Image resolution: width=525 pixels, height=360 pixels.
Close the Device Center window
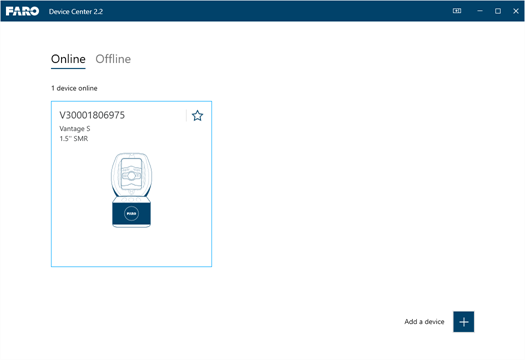point(516,11)
